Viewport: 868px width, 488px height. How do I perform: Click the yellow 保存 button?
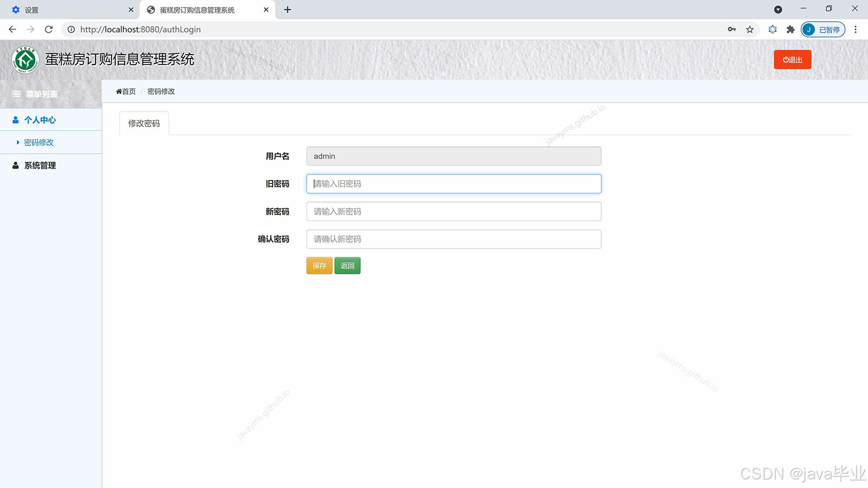coord(319,266)
